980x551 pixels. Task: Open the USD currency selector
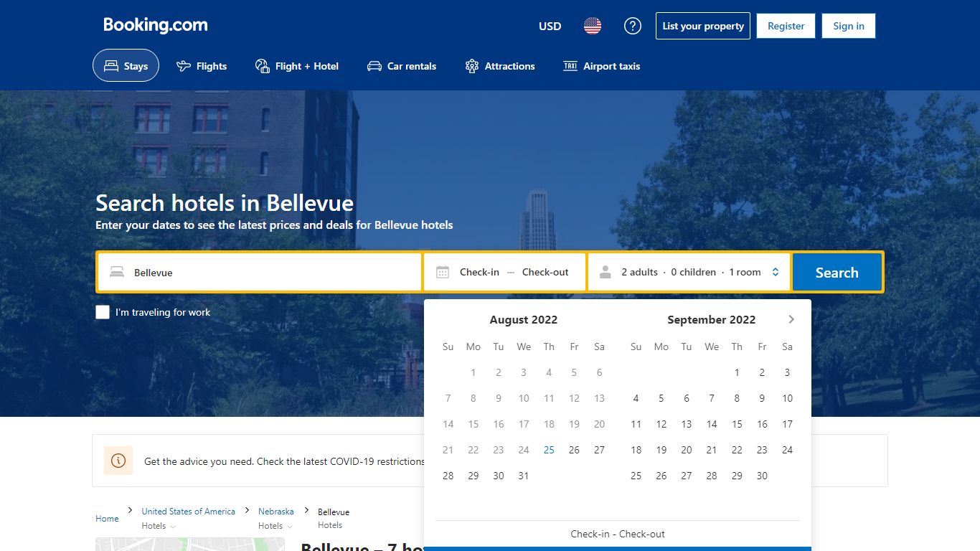pos(550,26)
